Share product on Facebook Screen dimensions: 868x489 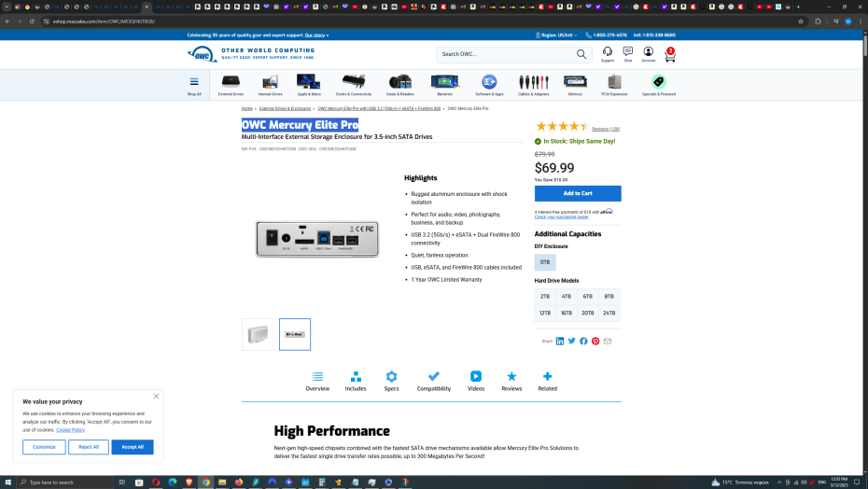pyautogui.click(x=583, y=342)
